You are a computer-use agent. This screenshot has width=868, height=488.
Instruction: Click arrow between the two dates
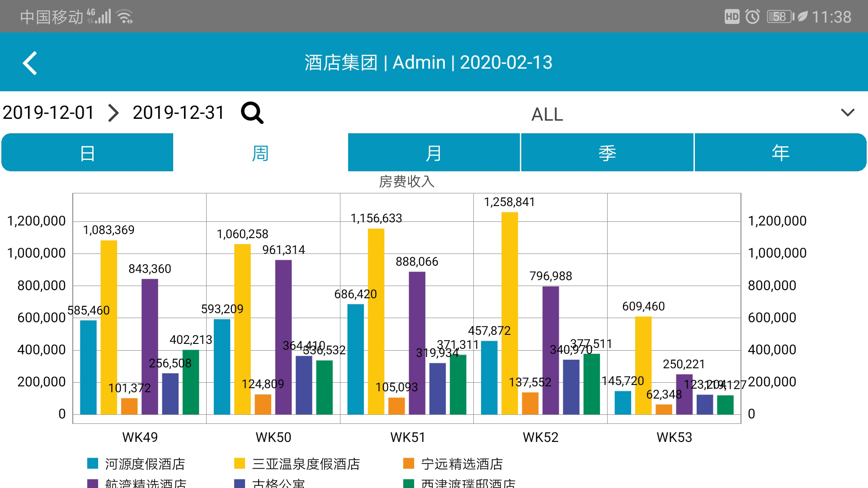tap(113, 113)
